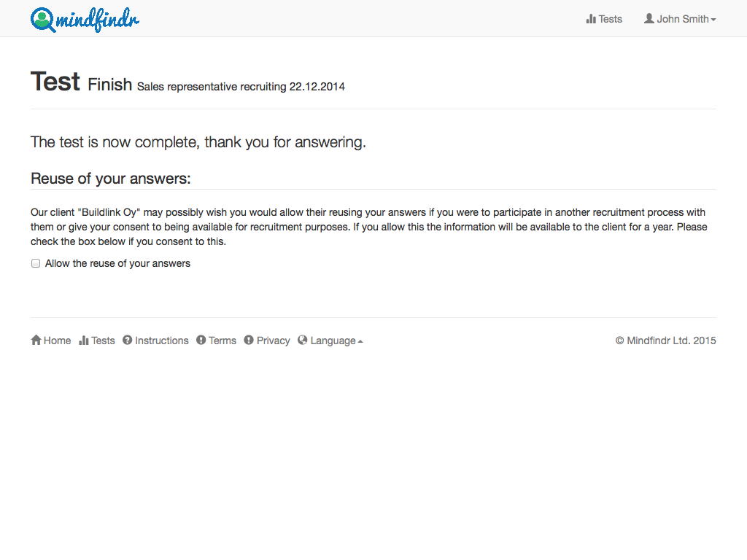Screen dimensions: 747x560
Task: Click the user silhouette icon beside John Smith
Action: pyautogui.click(x=649, y=18)
